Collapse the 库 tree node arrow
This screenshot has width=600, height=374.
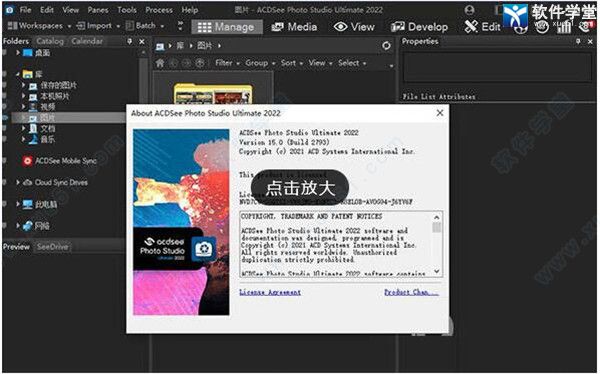coord(18,74)
